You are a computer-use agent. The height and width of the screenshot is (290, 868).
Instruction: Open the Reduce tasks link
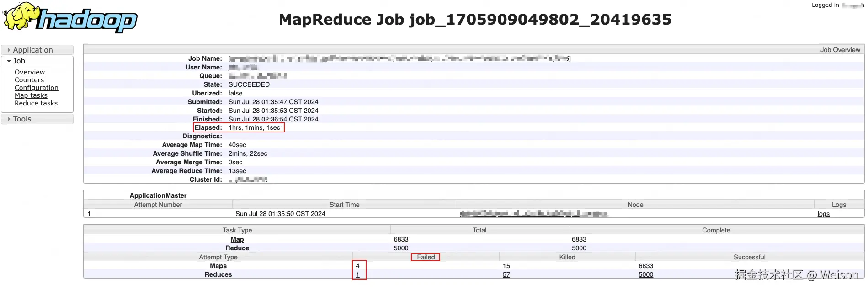[x=36, y=103]
